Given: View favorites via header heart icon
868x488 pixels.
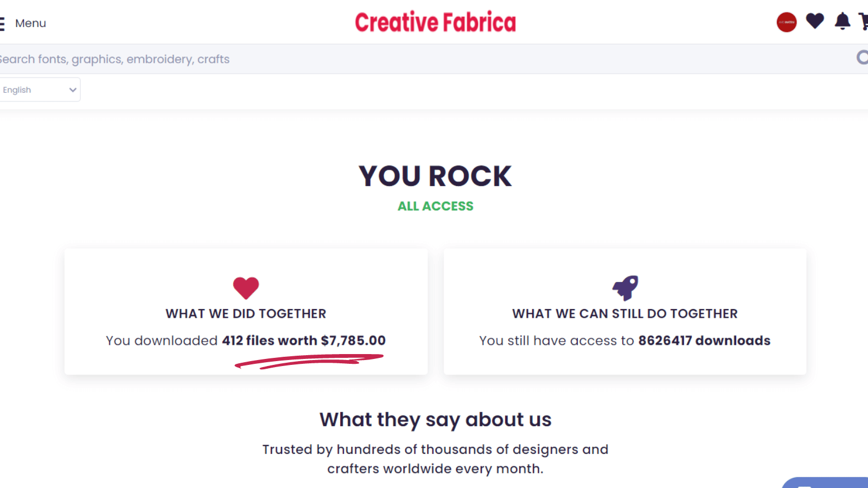Looking at the screenshot, I should point(815,21).
